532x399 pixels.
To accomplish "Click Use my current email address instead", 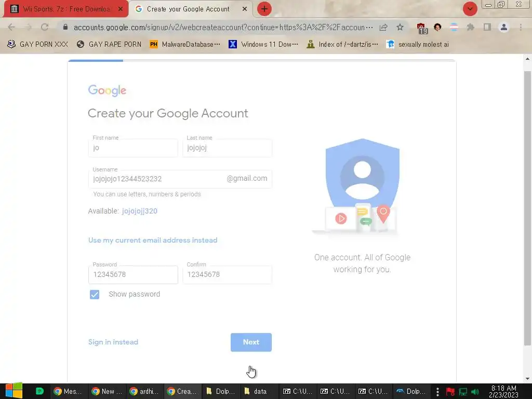I will point(153,240).
